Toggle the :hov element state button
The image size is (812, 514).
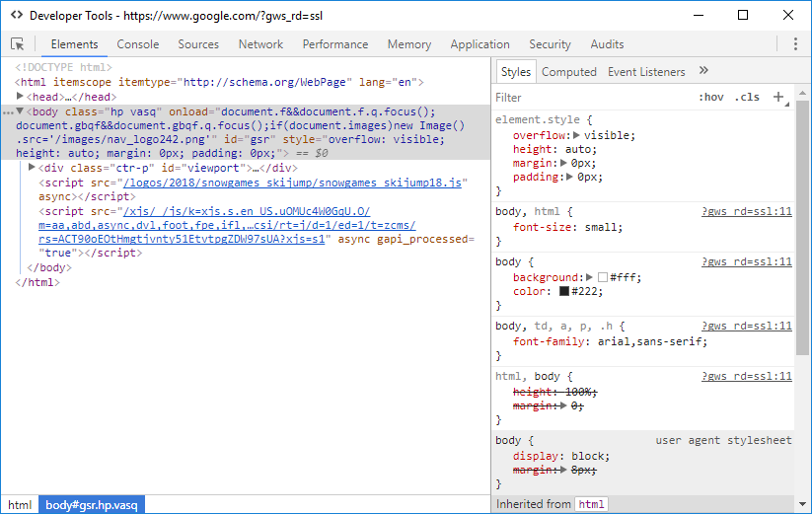tap(711, 97)
